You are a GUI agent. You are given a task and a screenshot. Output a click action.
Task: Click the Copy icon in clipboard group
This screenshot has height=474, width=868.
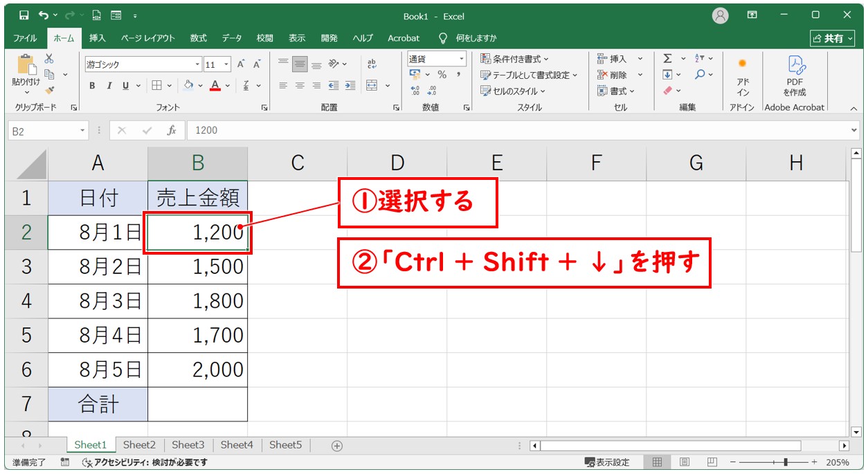click(49, 74)
